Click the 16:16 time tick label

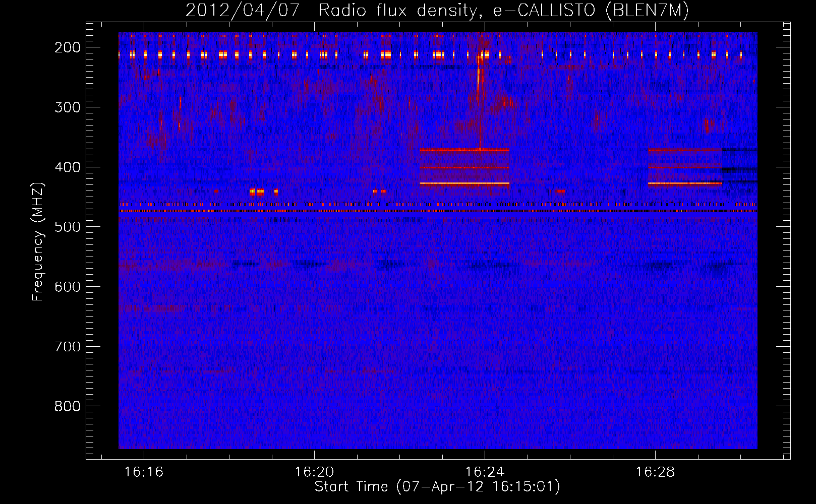click(x=144, y=472)
